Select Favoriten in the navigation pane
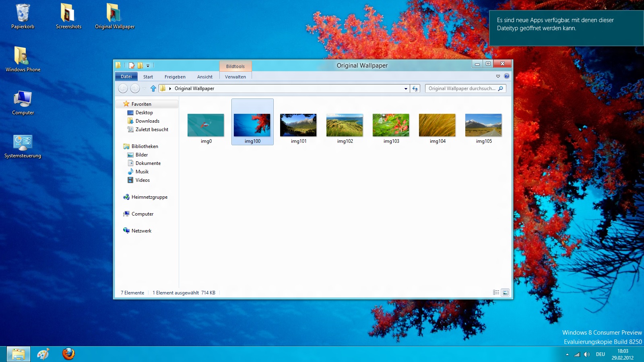Screen dimensions: 644x362 coord(147,104)
